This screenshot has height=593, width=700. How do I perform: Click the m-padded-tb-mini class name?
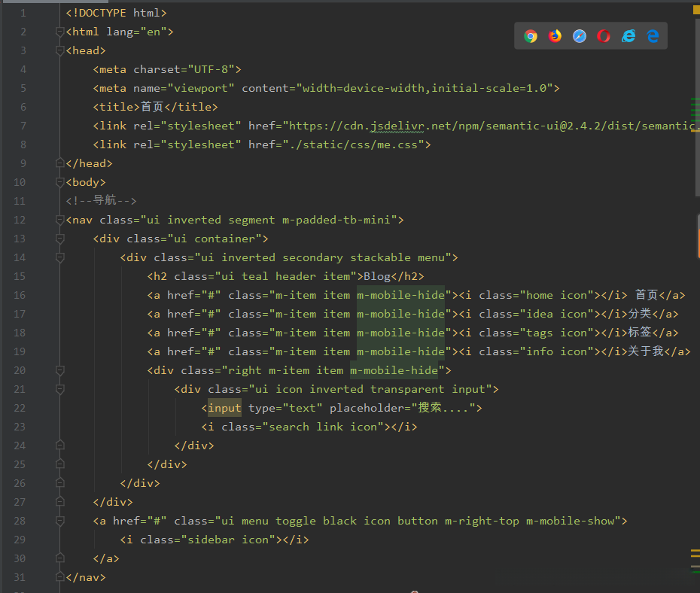point(336,220)
